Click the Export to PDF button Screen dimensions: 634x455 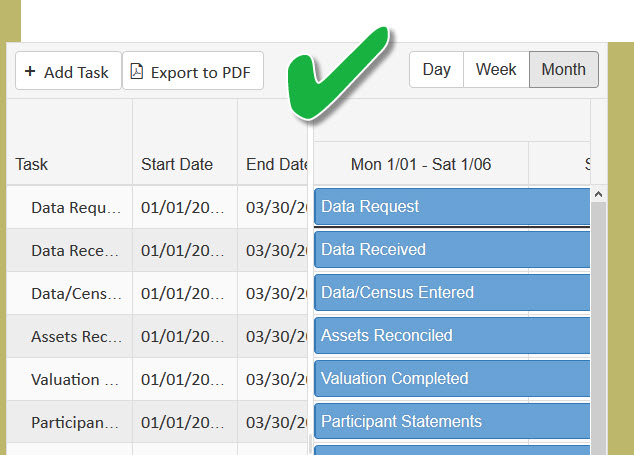pos(193,72)
